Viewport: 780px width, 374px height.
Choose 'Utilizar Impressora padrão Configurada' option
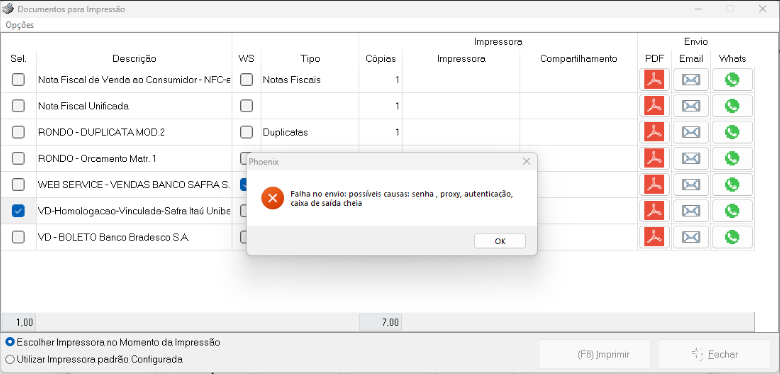tap(95, 359)
